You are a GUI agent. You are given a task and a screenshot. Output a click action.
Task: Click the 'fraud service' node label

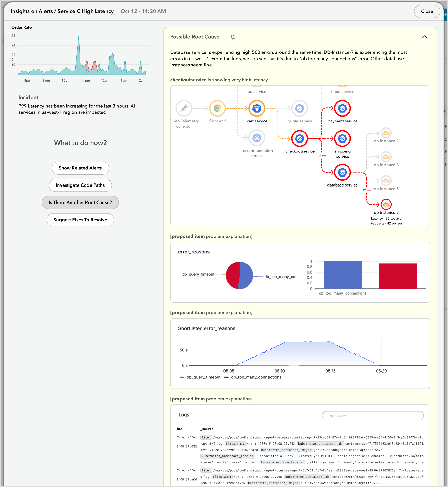tap(342, 92)
